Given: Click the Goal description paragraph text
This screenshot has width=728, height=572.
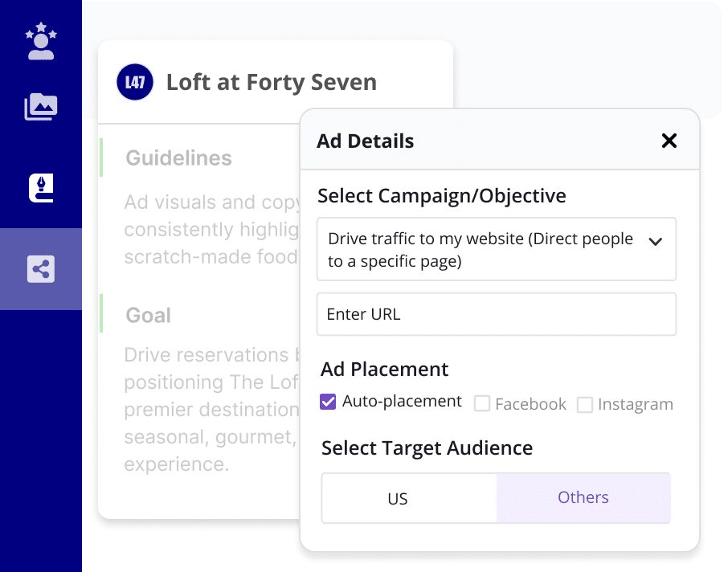Looking at the screenshot, I should point(211,410).
